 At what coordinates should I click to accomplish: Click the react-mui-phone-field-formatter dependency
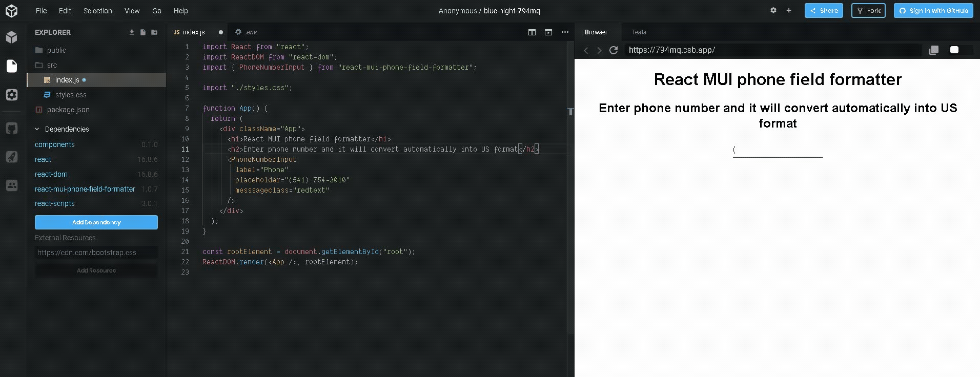(85, 189)
